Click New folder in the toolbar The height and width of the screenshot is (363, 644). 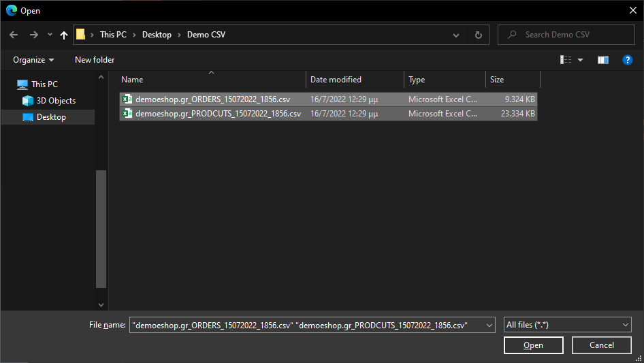95,60
